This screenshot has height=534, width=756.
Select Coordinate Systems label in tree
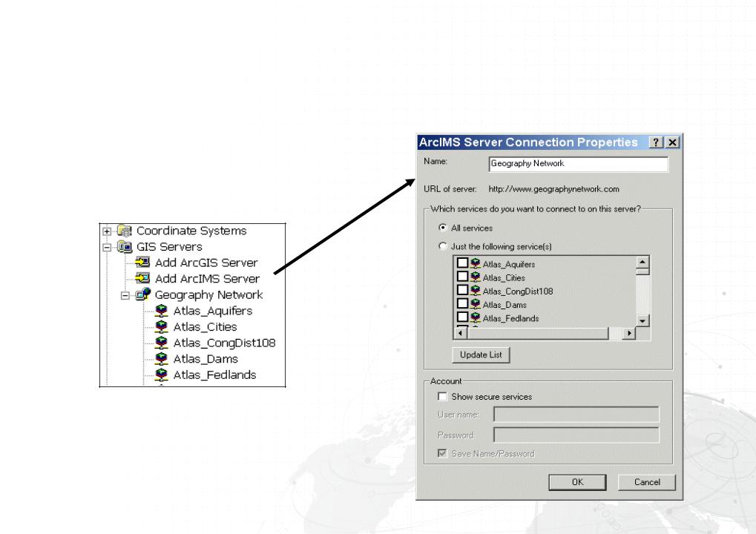point(191,231)
